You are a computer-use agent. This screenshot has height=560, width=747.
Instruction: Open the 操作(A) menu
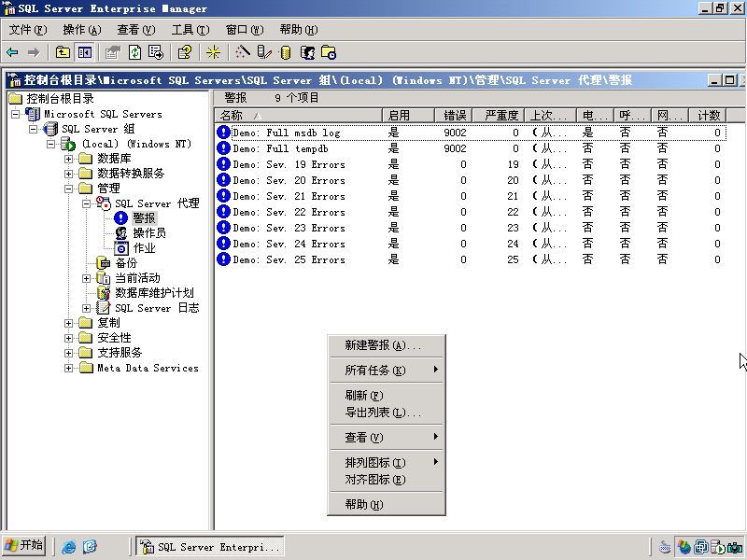tap(82, 30)
